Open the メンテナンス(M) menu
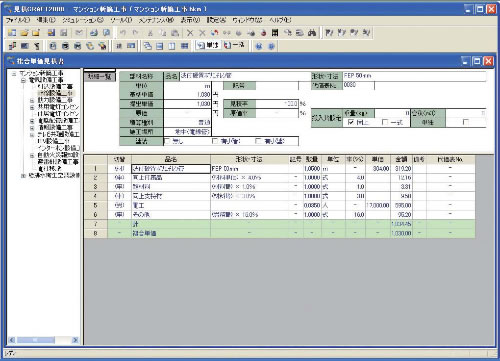Screen dimensions: 500x361 click(x=156, y=20)
